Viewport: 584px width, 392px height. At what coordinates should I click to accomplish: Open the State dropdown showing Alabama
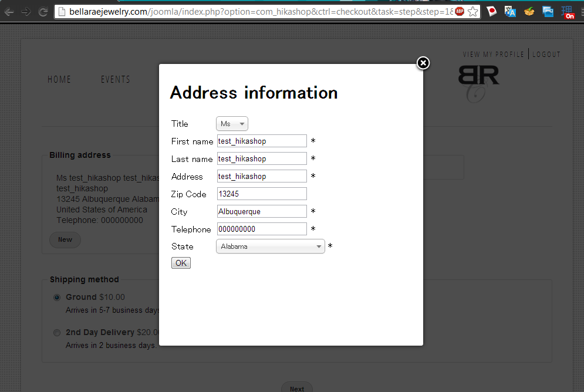click(x=271, y=246)
